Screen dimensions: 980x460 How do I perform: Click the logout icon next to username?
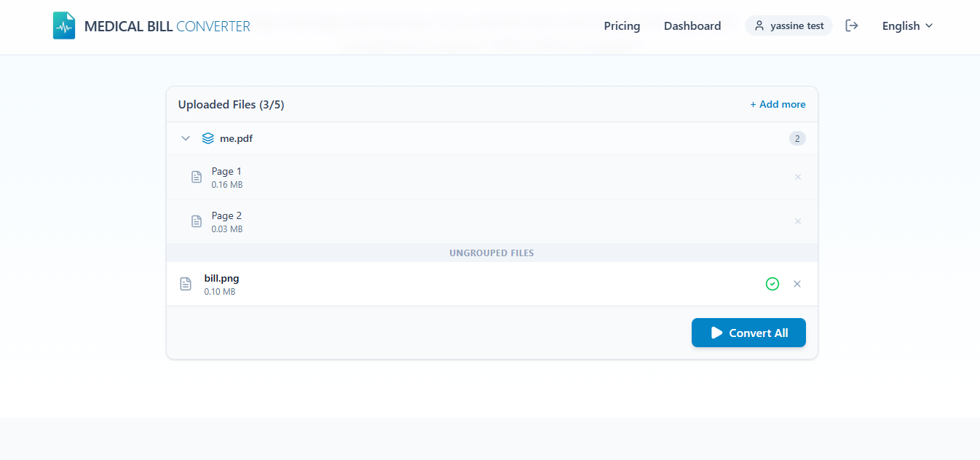tap(851, 25)
